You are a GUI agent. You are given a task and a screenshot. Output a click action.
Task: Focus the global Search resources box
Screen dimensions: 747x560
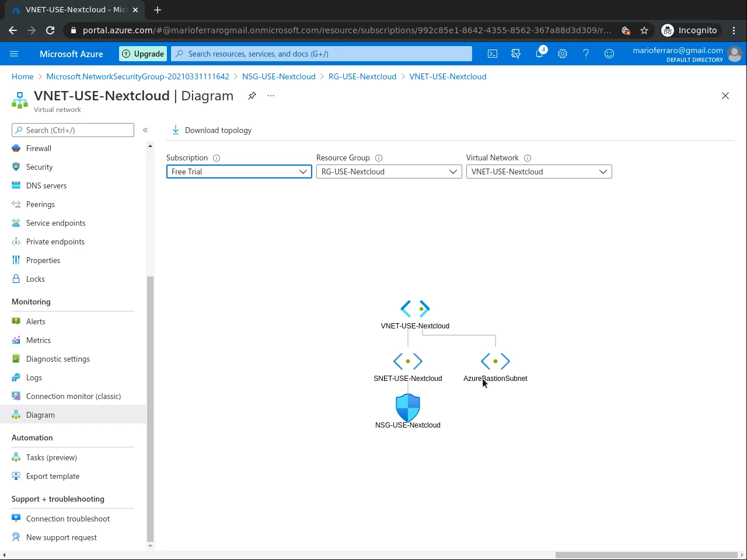(322, 54)
